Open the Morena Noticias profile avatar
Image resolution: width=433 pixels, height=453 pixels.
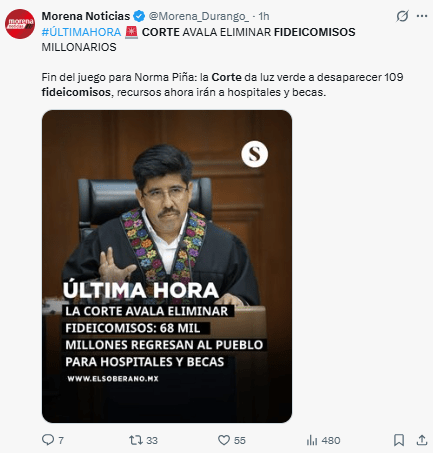[x=20, y=24]
